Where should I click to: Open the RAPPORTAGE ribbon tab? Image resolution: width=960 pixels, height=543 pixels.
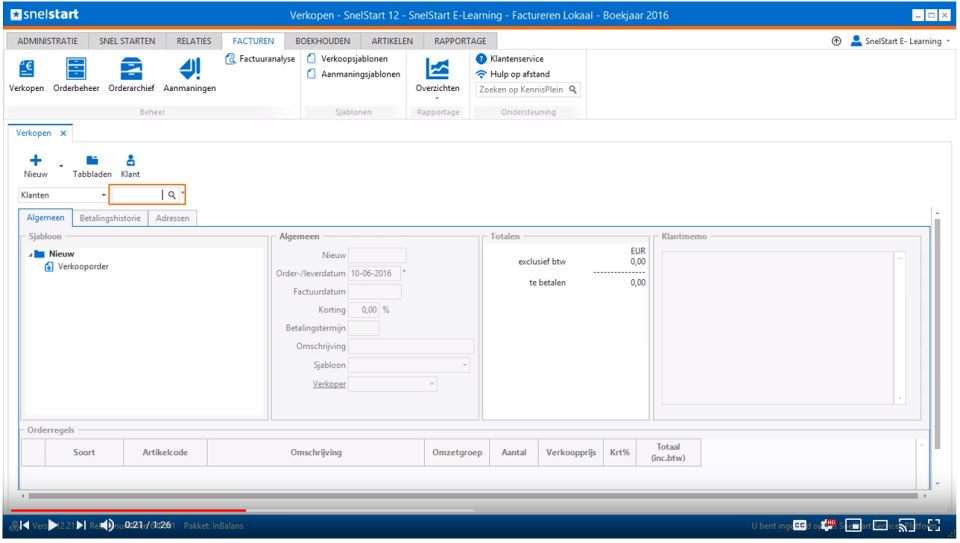(x=460, y=41)
